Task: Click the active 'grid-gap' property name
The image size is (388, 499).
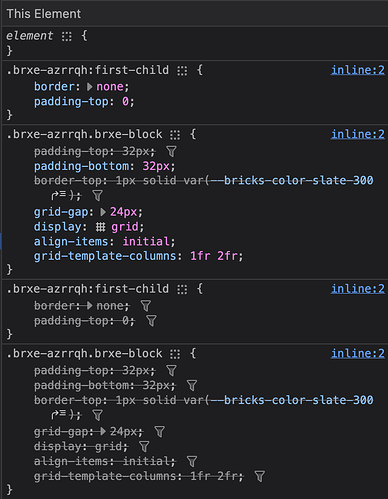Action: pos(61,212)
